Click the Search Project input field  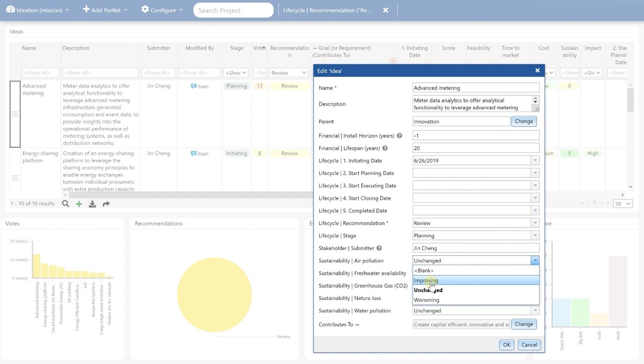[233, 10]
